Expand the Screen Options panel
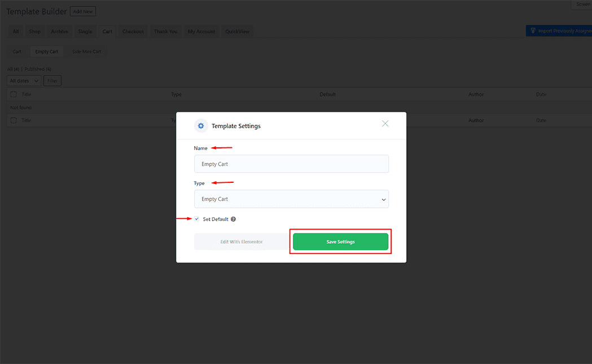The width and height of the screenshot is (592, 364). coord(582,5)
